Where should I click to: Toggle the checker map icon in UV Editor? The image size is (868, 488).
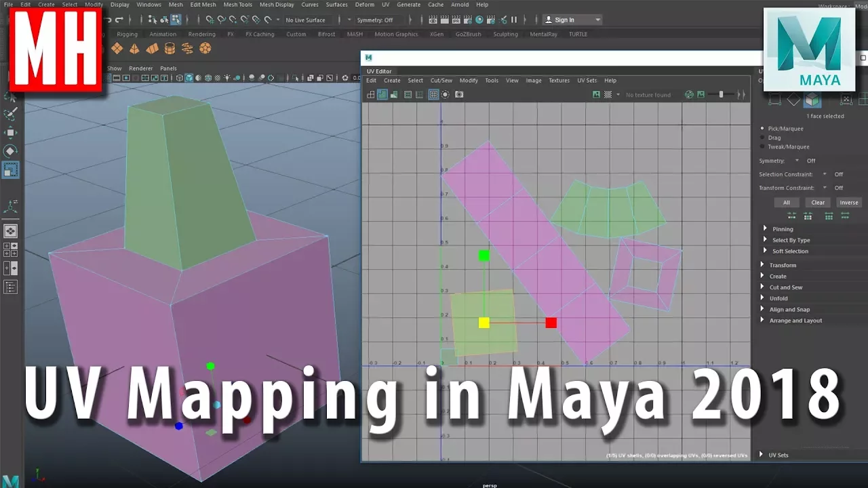(x=608, y=95)
